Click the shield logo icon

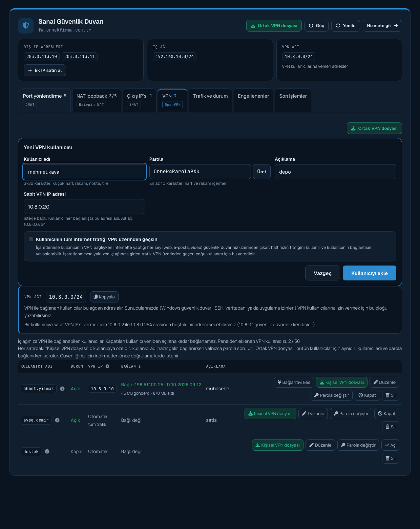click(x=26, y=26)
